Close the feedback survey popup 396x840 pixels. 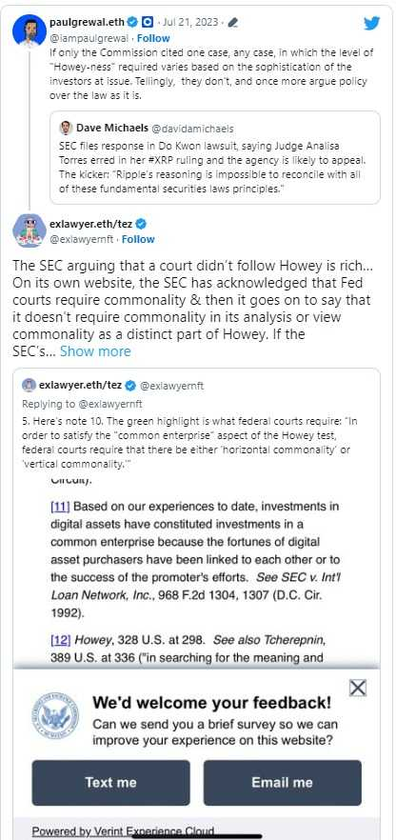coord(358,687)
